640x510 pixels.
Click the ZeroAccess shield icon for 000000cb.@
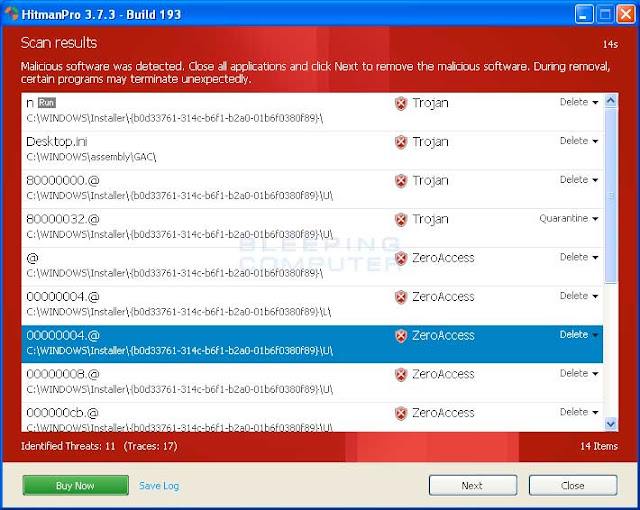point(401,413)
